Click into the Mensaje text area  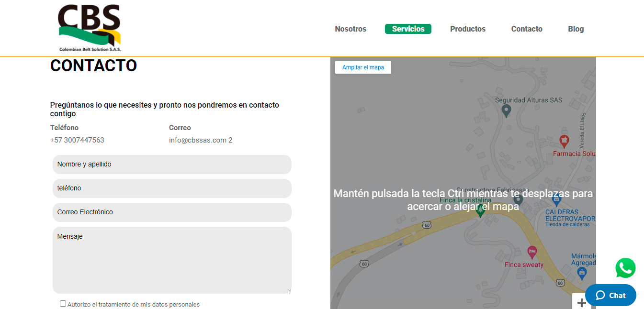tap(172, 260)
